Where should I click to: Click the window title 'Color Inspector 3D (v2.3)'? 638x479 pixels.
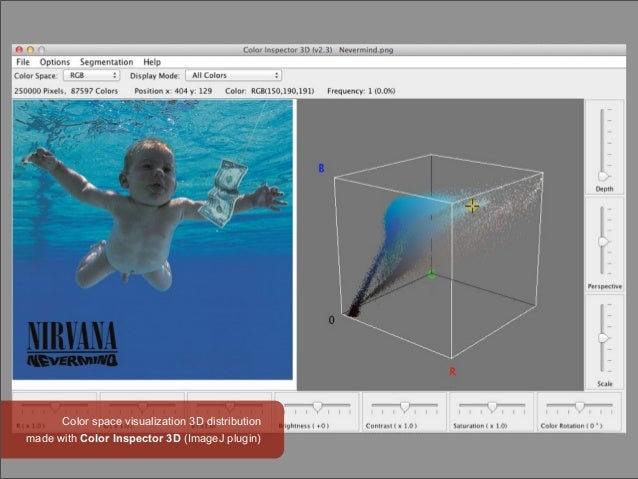point(288,50)
